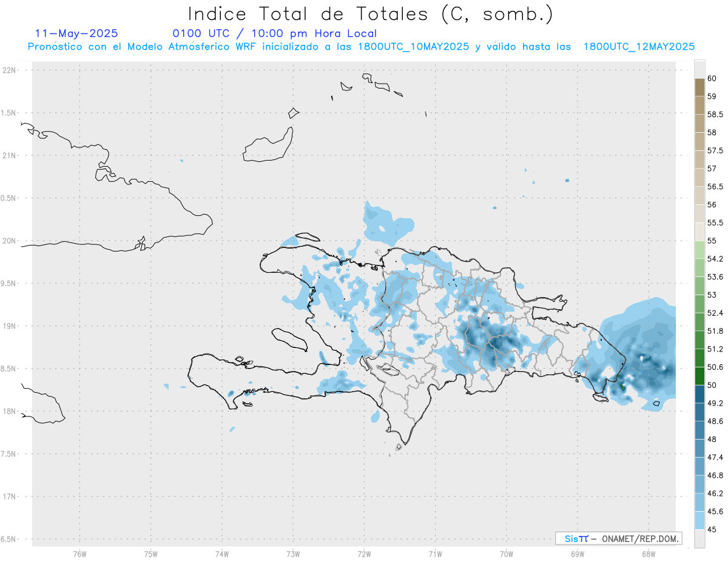728x562 pixels.
Task: Click the '49.2' color bar label
Action: 715,403
